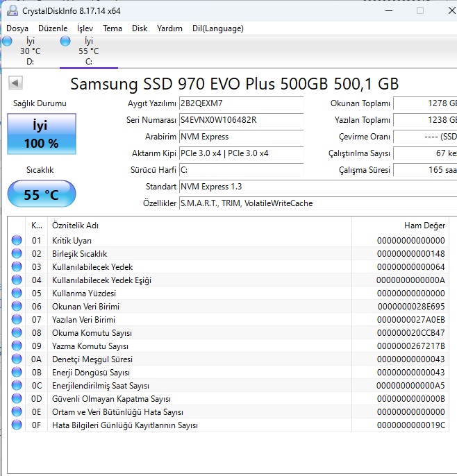The image size is (457, 476).
Task: Click the status orb for Birleşik Sıcaklık
Action: (x=17, y=253)
